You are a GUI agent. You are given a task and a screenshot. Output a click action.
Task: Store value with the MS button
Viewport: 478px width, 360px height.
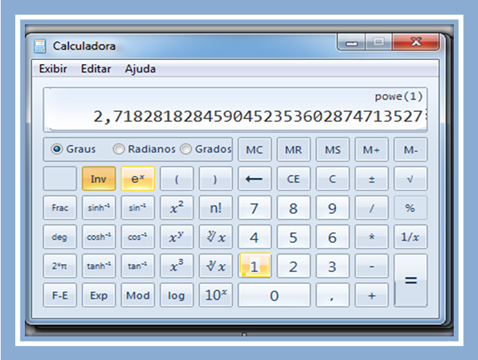(333, 149)
